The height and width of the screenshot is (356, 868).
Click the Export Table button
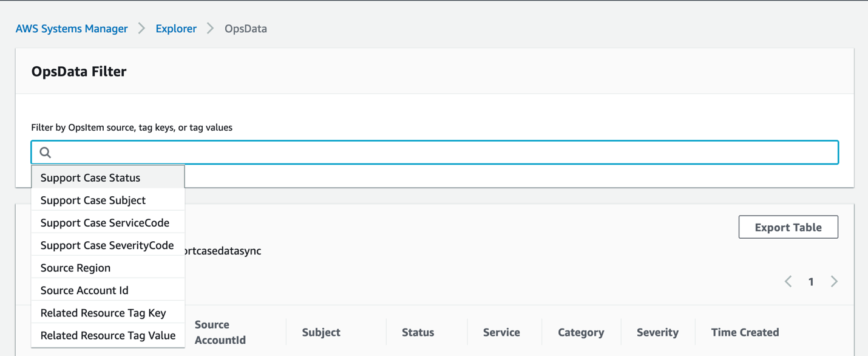pos(788,227)
